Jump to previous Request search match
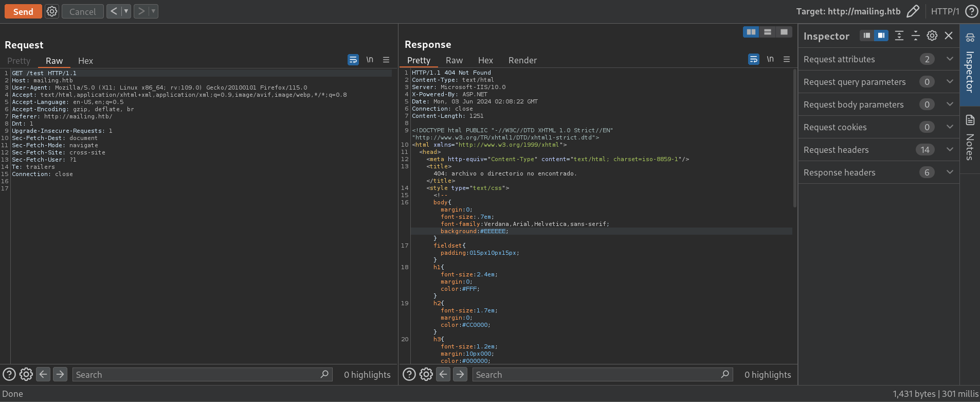980x402 pixels. [x=44, y=374]
